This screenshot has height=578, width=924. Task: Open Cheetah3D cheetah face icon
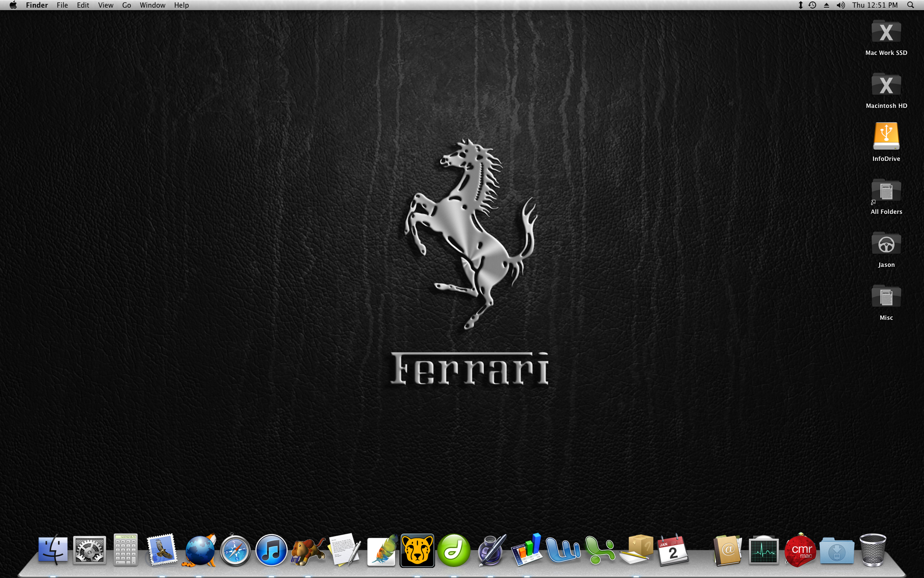pos(417,550)
